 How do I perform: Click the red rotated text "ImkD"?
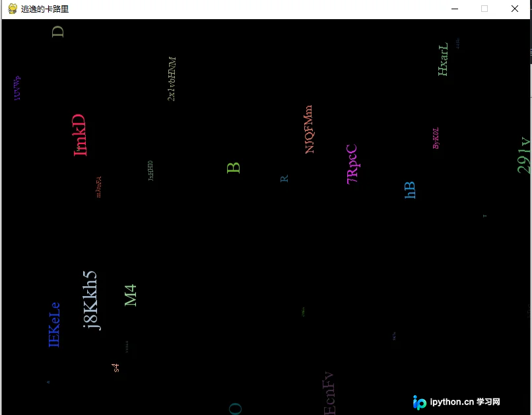click(79, 135)
